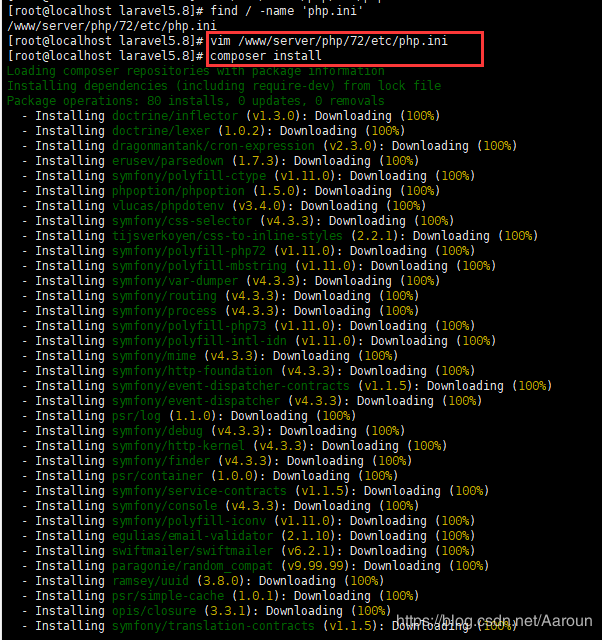Click package name symfony/routing
This screenshot has height=640, width=602.
164,296
